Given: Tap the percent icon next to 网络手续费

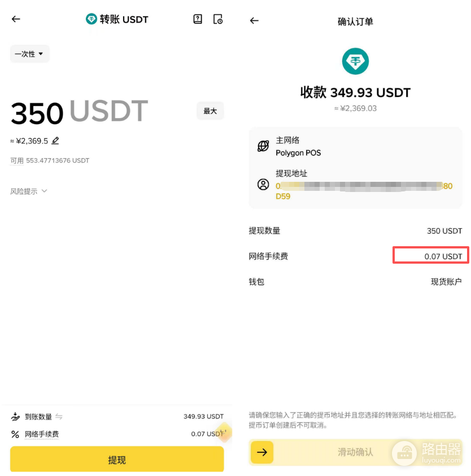Looking at the screenshot, I should pyautogui.click(x=15, y=434).
